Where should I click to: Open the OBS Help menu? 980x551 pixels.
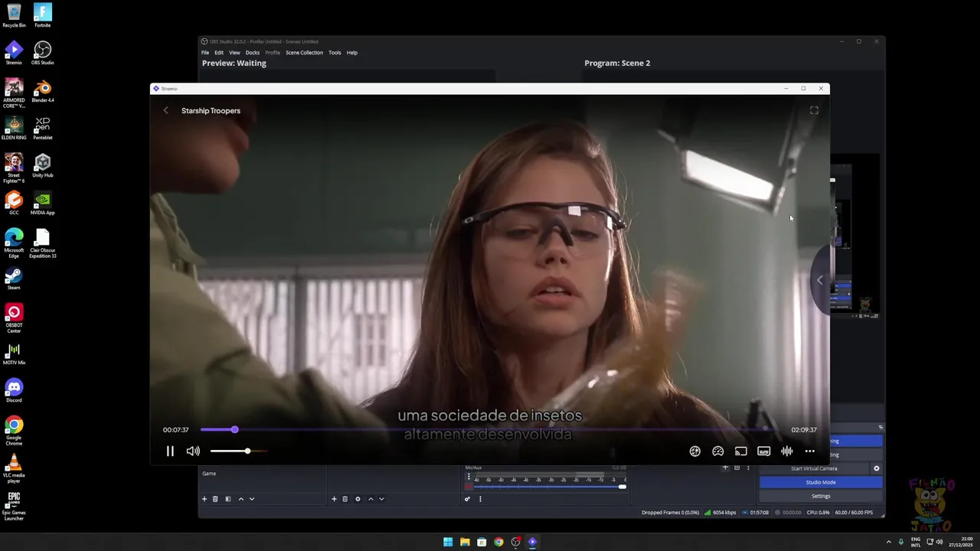pyautogui.click(x=352, y=53)
